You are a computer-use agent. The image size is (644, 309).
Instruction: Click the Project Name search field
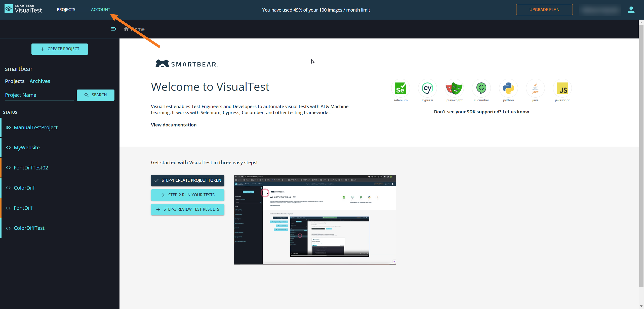click(39, 95)
